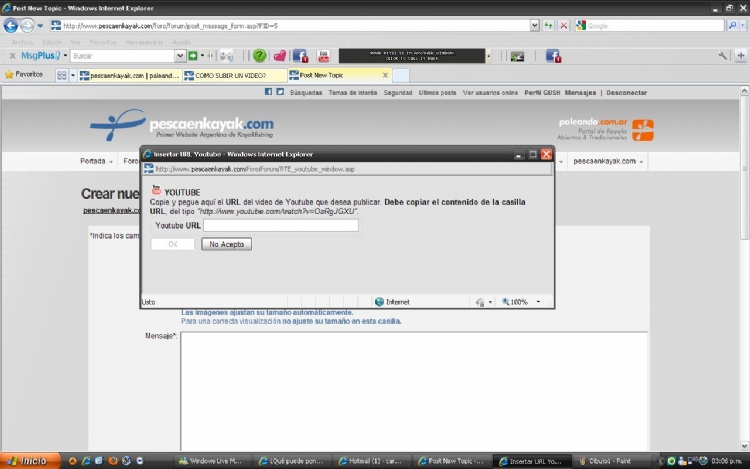Screen dimensions: 750x469
Task: Click the quick tabs grid icon
Action: [62, 75]
